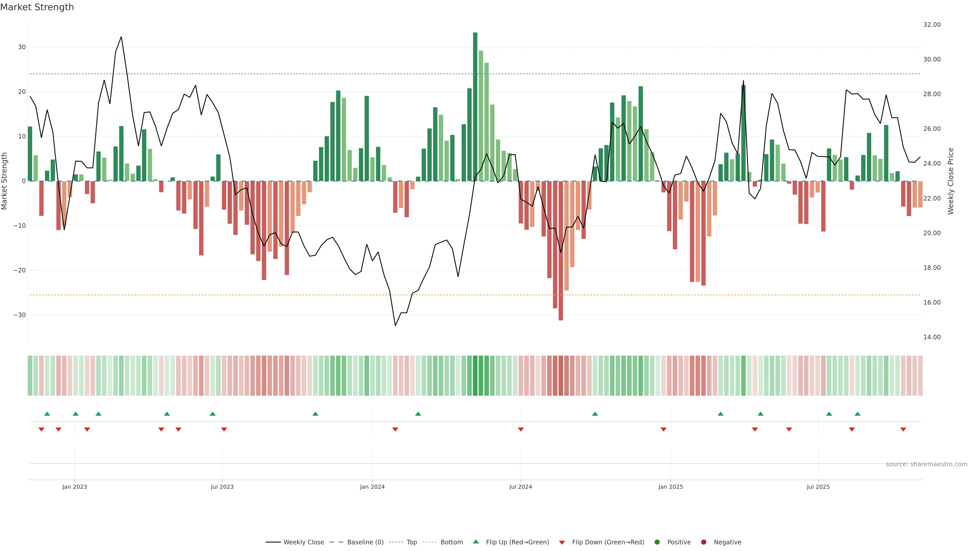This screenshot has width=980, height=551.
Task: Click flip-down marker at Jul 2024
Action: [x=521, y=429]
